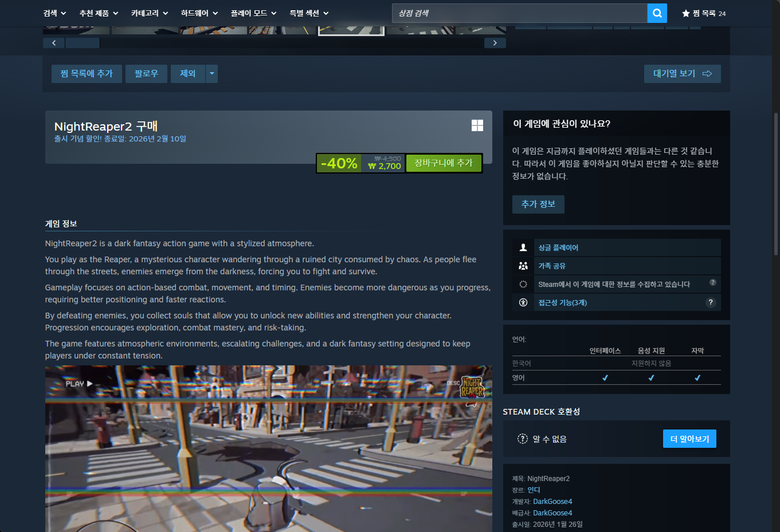
Task: Click the single-player person icon
Action: pos(523,247)
